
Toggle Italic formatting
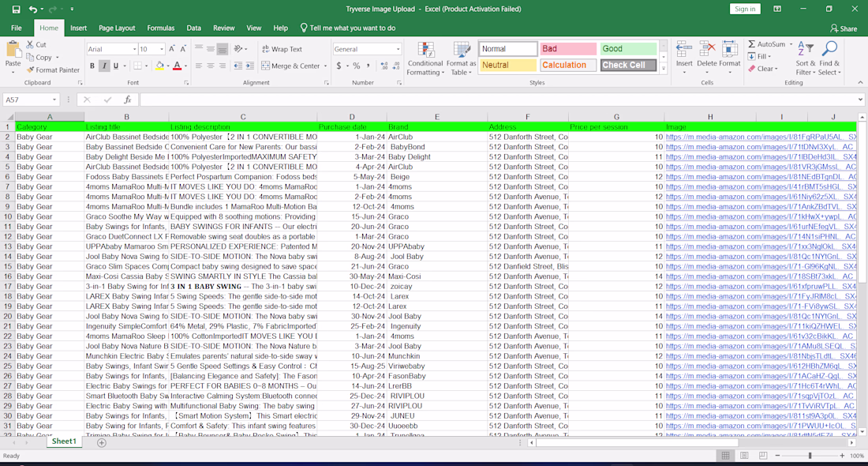[x=104, y=66]
